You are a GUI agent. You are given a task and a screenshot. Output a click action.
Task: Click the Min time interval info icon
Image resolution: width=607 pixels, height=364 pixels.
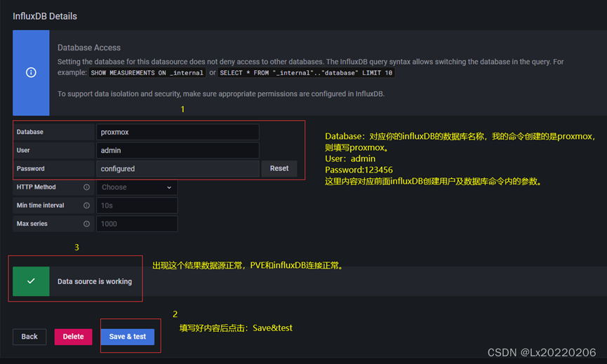(87, 205)
